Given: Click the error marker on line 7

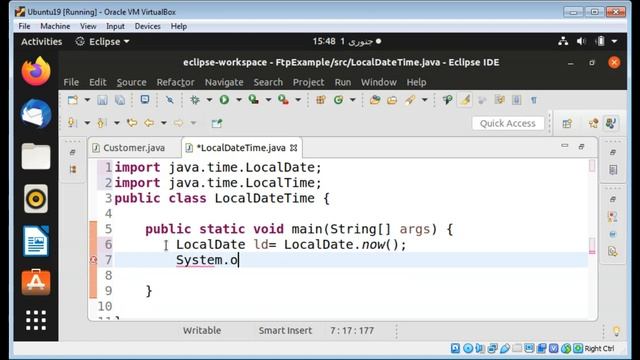Looking at the screenshot, I should (93, 260).
